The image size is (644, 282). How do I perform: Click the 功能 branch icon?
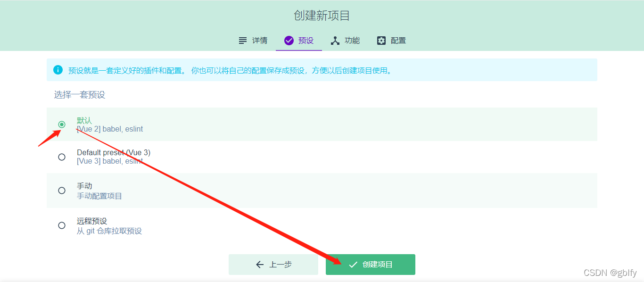(335, 41)
